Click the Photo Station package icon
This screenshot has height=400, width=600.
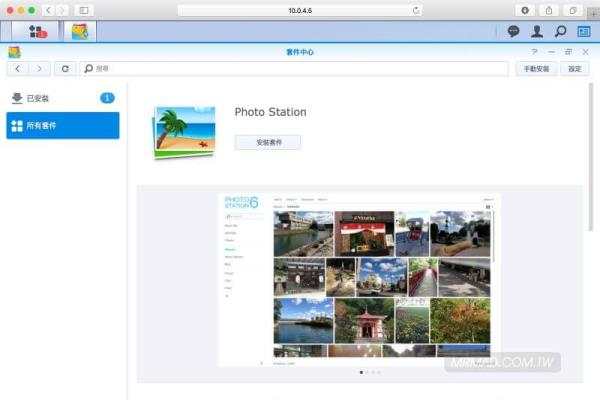coord(184,132)
